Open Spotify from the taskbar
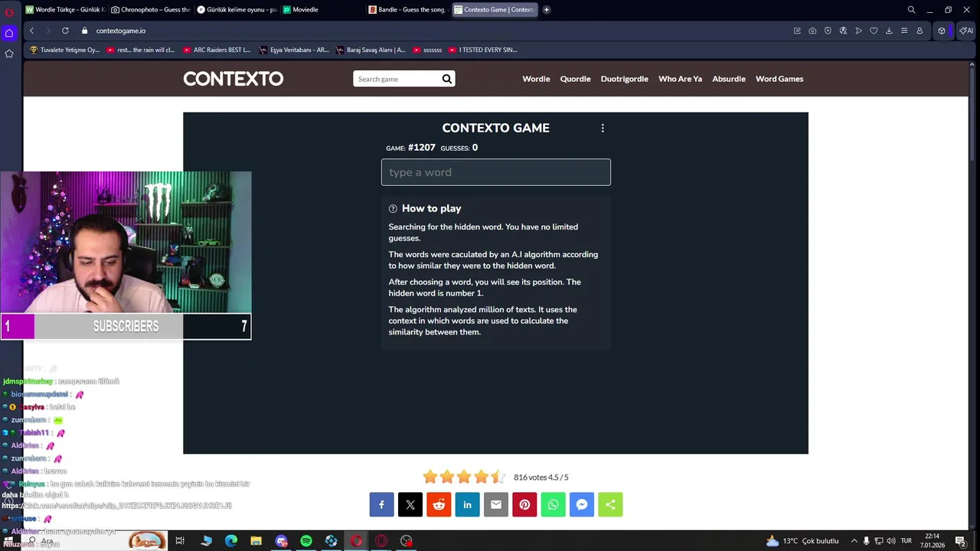 click(x=306, y=541)
